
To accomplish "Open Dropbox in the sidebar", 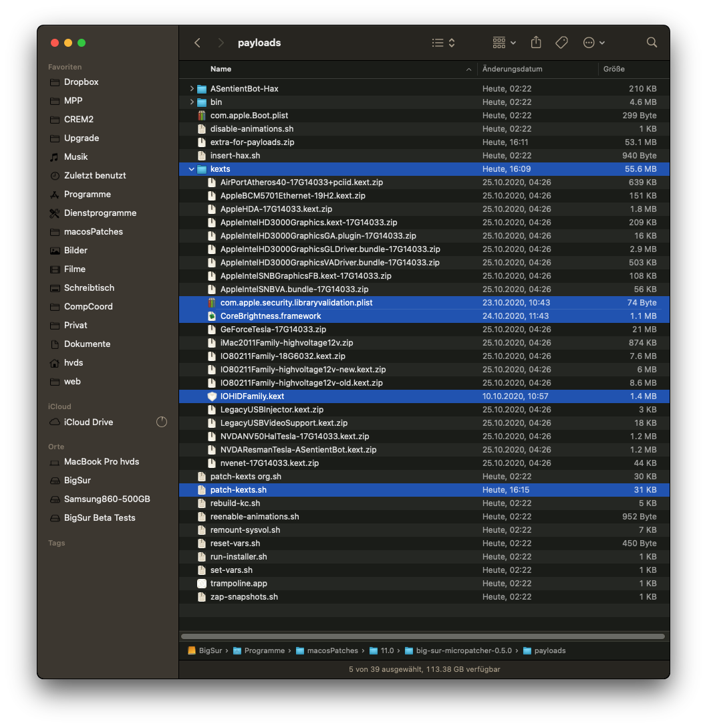I will (x=81, y=82).
